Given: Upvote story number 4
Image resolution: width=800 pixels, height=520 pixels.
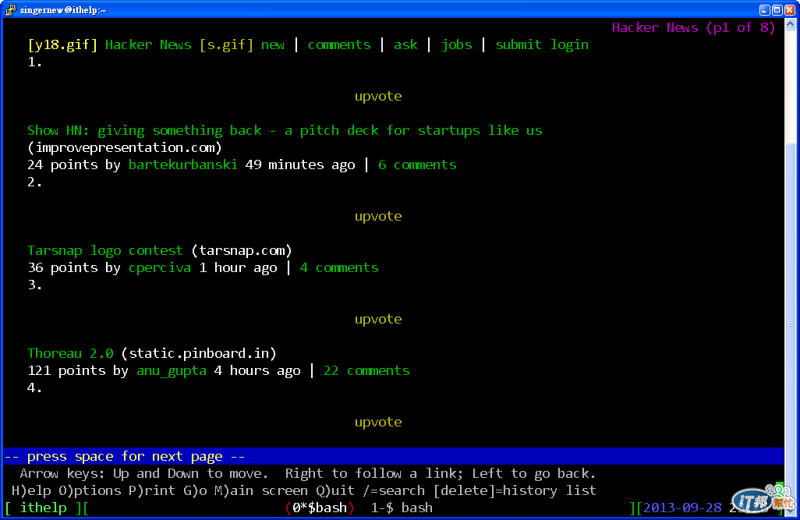Looking at the screenshot, I should (378, 423).
